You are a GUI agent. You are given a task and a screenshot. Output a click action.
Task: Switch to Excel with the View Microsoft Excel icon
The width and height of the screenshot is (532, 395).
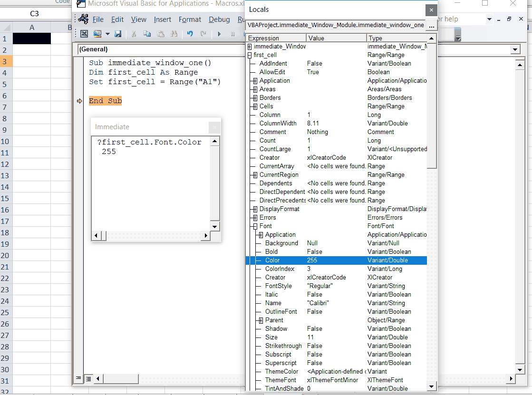(84, 33)
